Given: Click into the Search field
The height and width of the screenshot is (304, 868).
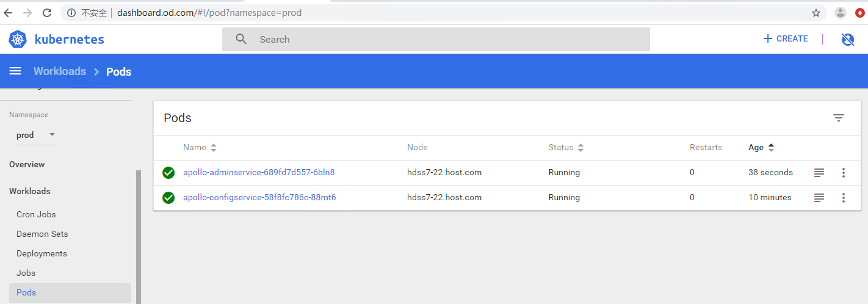Looking at the screenshot, I should click(436, 40).
